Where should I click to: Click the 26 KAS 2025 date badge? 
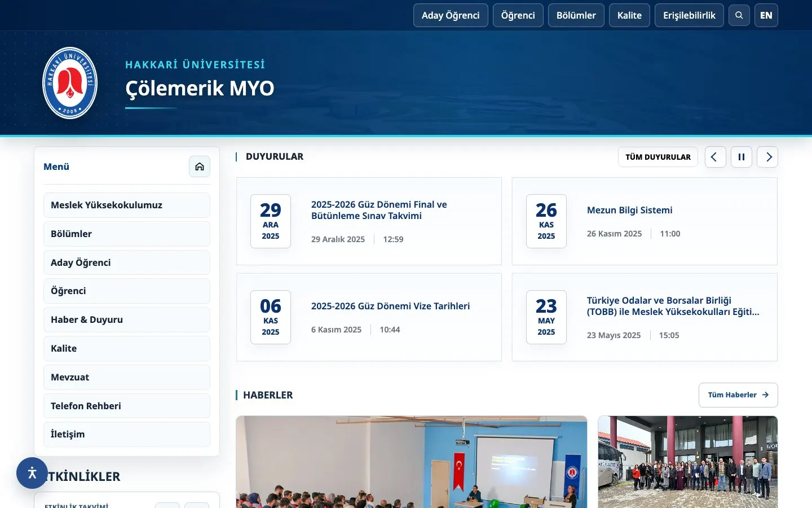click(546, 221)
